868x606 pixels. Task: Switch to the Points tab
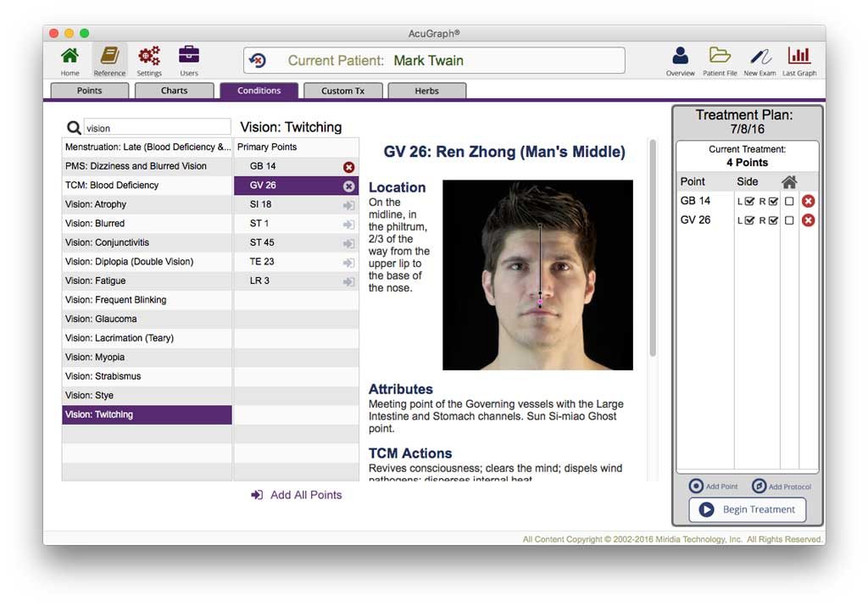click(90, 91)
